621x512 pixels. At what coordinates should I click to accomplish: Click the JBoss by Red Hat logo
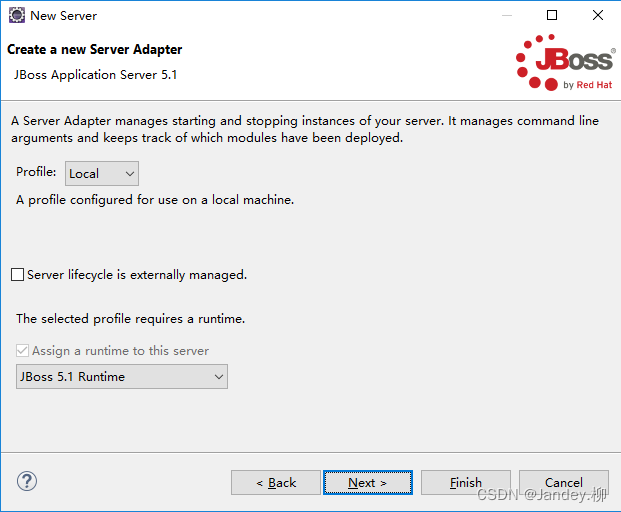pos(566,63)
